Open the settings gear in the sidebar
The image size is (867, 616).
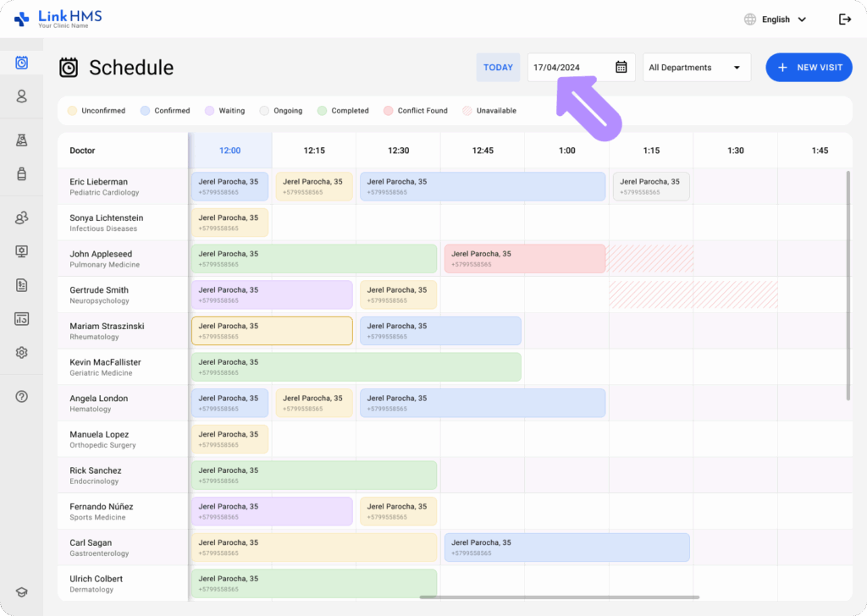[22, 352]
